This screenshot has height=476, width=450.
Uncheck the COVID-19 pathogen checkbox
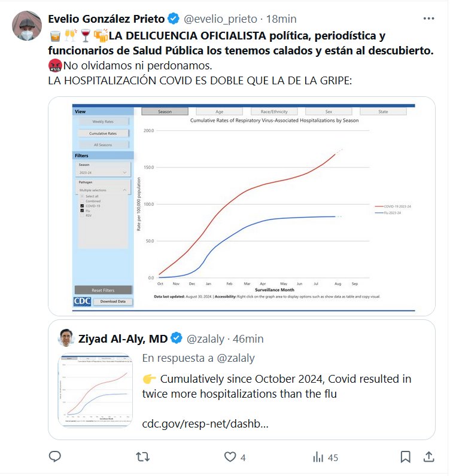click(82, 206)
